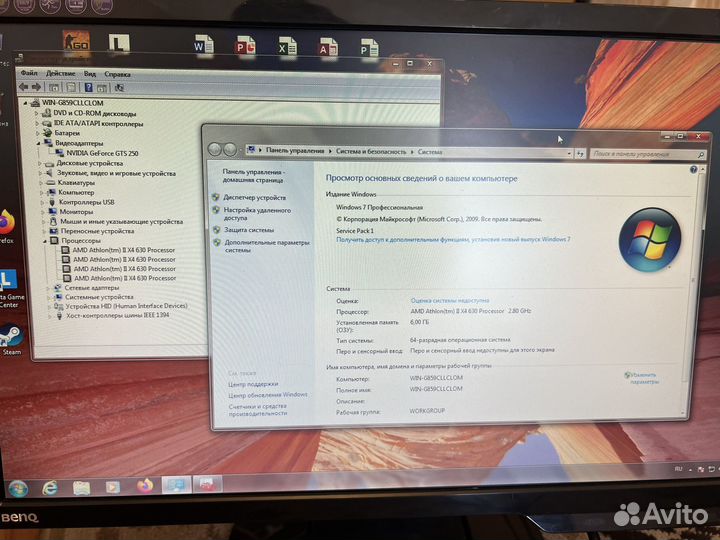The width and height of the screenshot is (720, 540).
Task: Open the address bar history dropdown
Action: point(569,153)
